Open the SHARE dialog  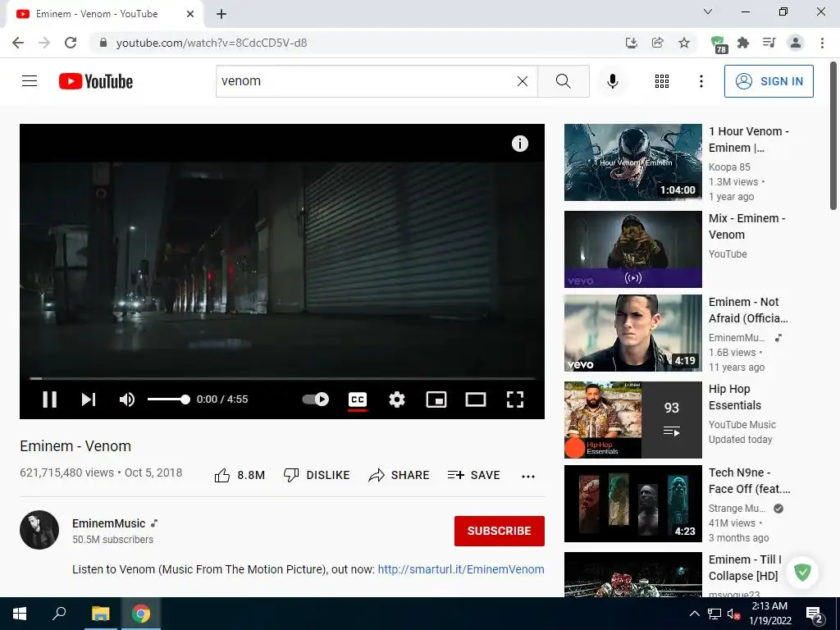coord(399,475)
